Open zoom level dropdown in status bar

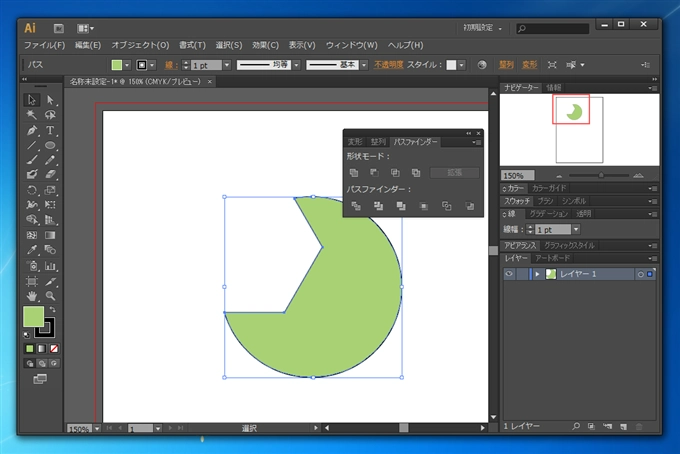97,428
